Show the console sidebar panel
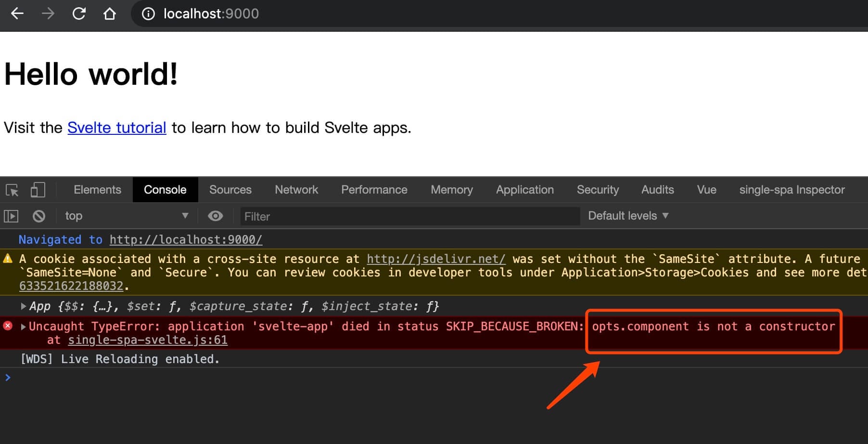The height and width of the screenshot is (444, 868). (11, 216)
